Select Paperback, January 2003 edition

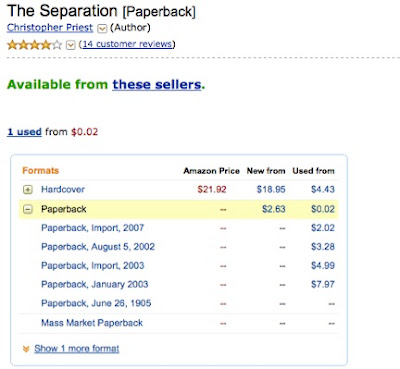(94, 284)
